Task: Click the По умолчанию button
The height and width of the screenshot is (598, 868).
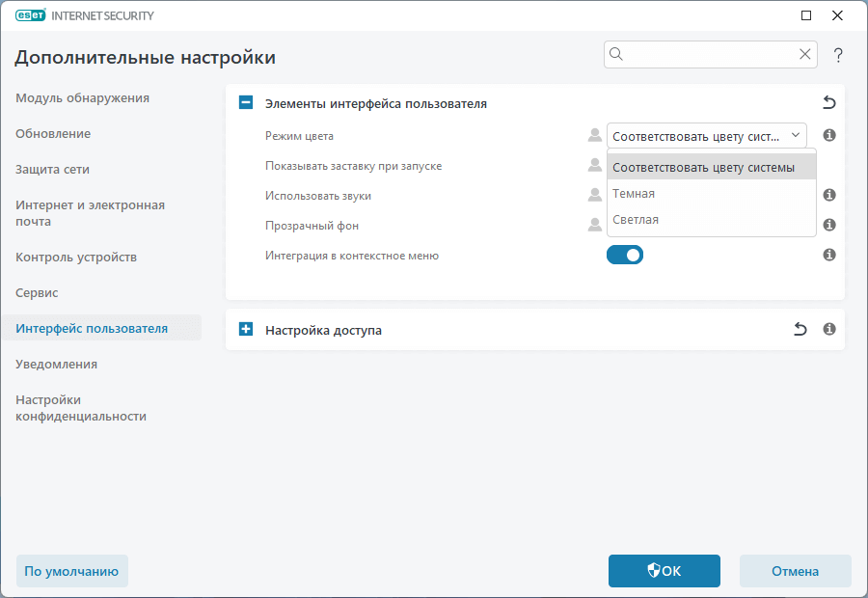Action: point(71,571)
